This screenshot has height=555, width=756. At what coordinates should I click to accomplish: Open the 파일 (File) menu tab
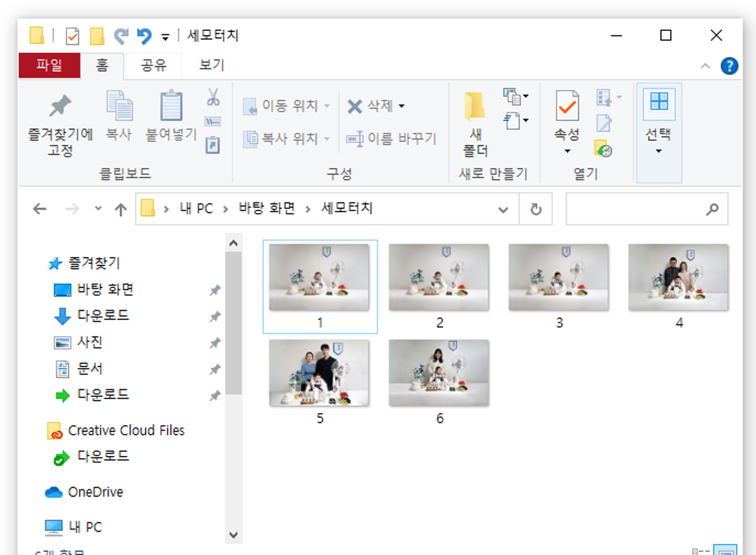coord(49,65)
